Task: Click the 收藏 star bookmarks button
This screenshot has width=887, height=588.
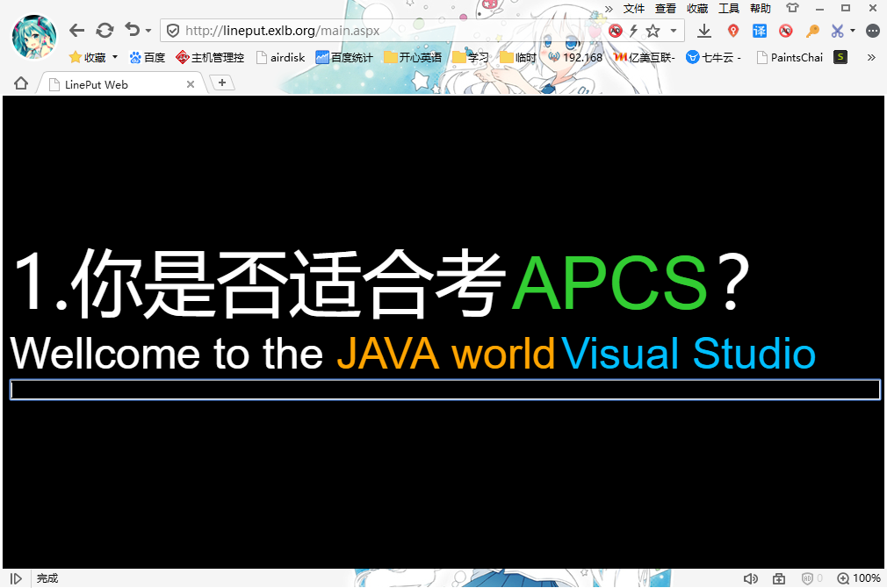Action: click(x=87, y=57)
